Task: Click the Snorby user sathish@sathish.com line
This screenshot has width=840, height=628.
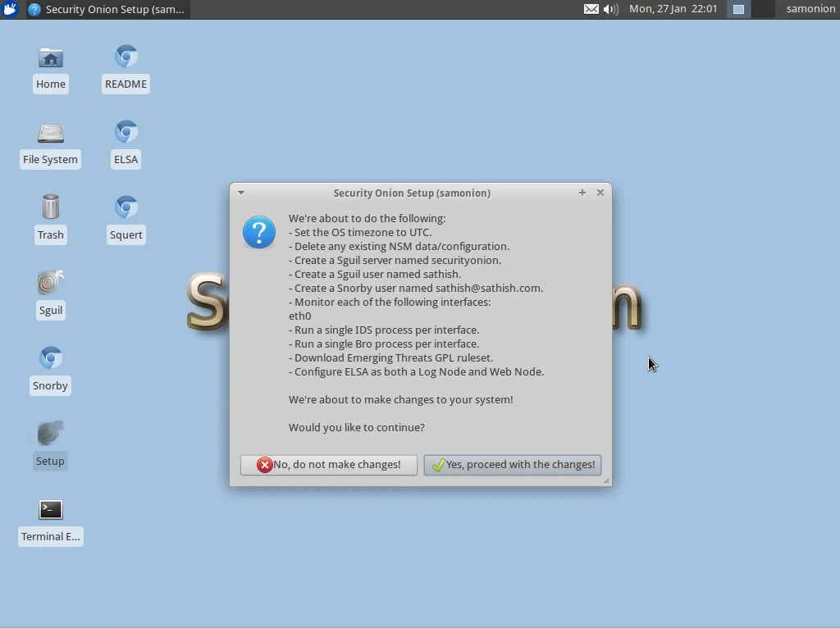Action: pos(416,288)
